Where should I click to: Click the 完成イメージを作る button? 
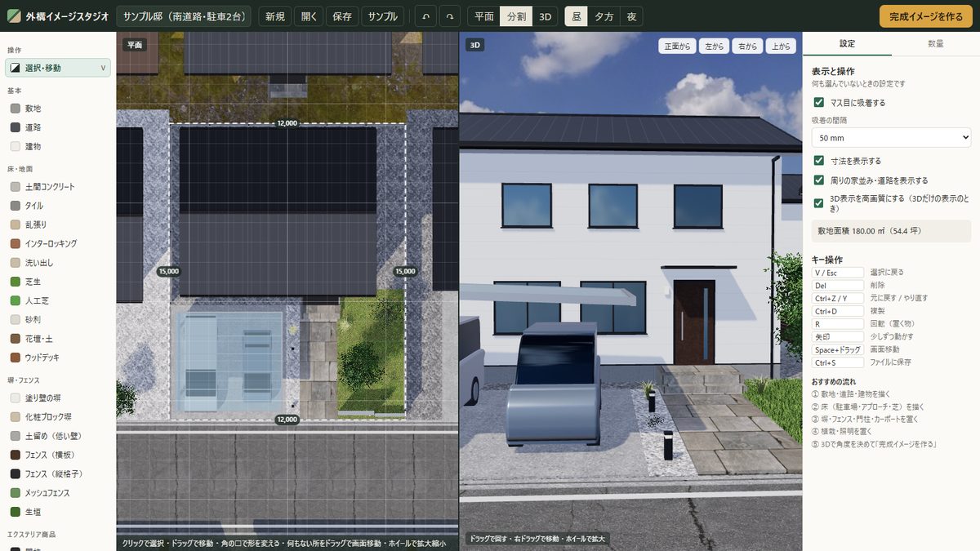(926, 16)
